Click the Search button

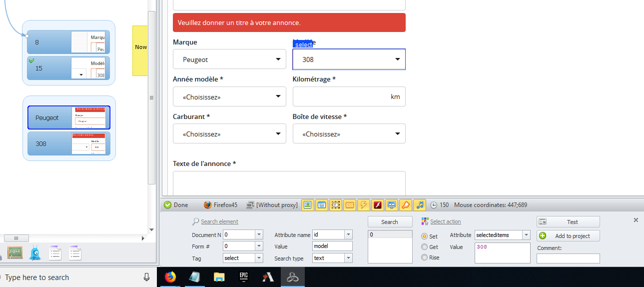point(390,222)
